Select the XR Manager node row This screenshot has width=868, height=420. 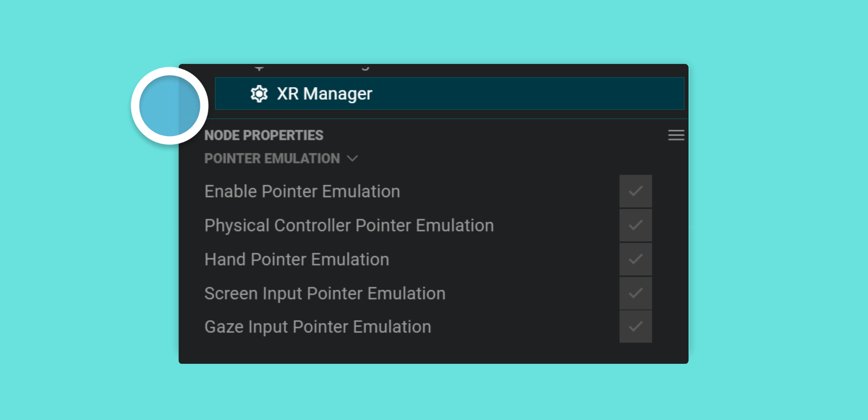(449, 93)
